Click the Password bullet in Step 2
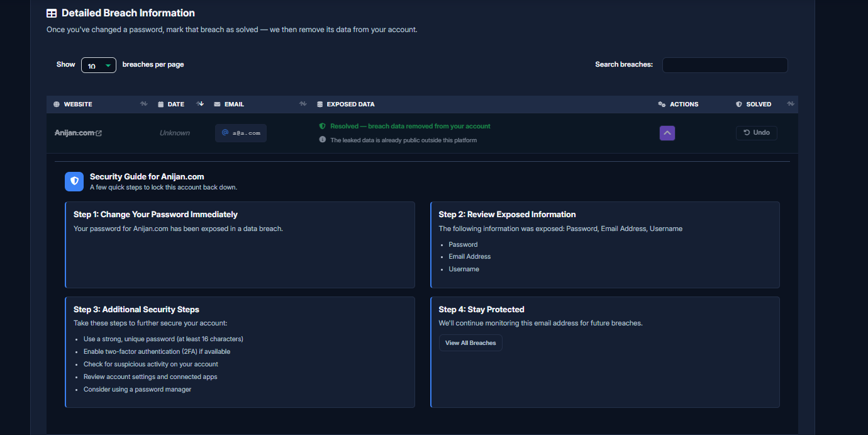Viewport: 868px width, 435px height. (x=463, y=244)
